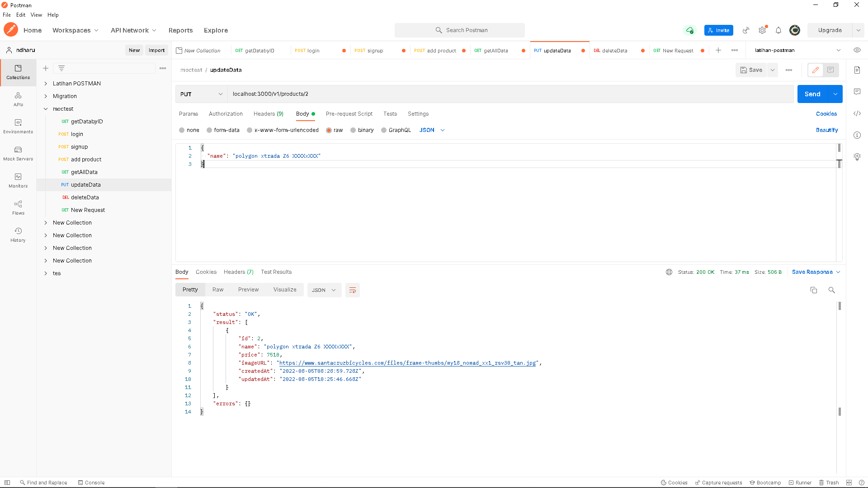Select the form-data body type

[x=223, y=130]
